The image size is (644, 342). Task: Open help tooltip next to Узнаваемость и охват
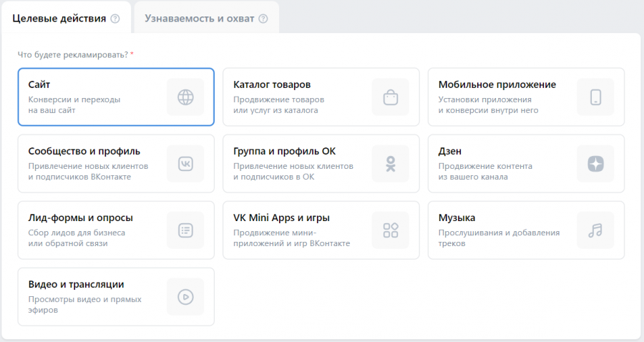[x=263, y=19]
